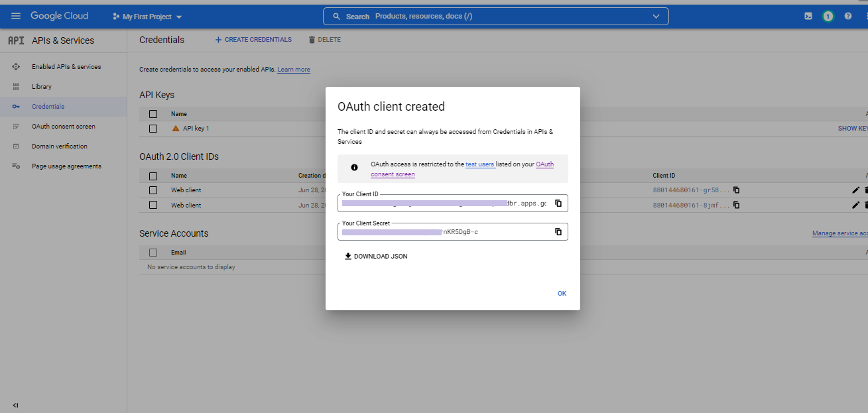Image resolution: width=868 pixels, height=413 pixels.
Task: Click the Library sidebar icon
Action: pyautogui.click(x=16, y=87)
